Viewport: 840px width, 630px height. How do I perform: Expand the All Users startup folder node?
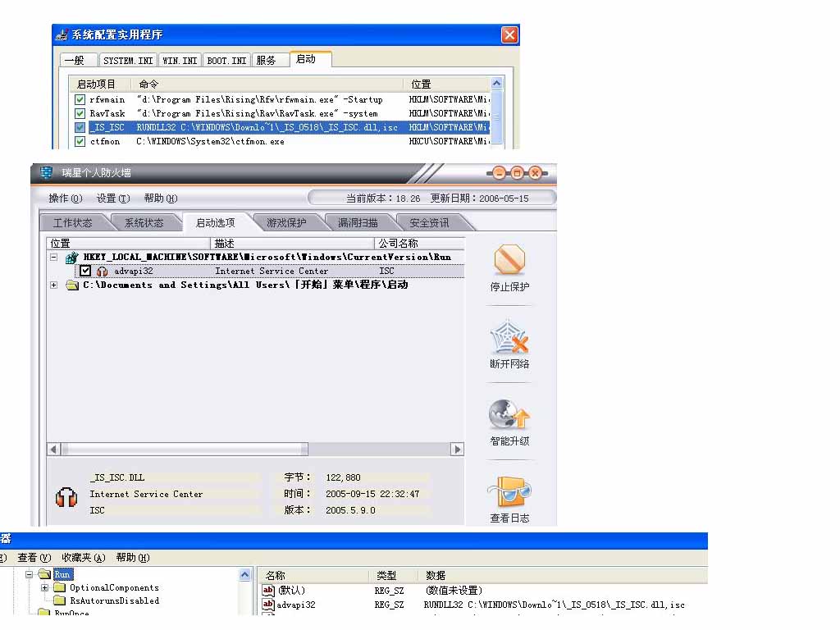53,285
